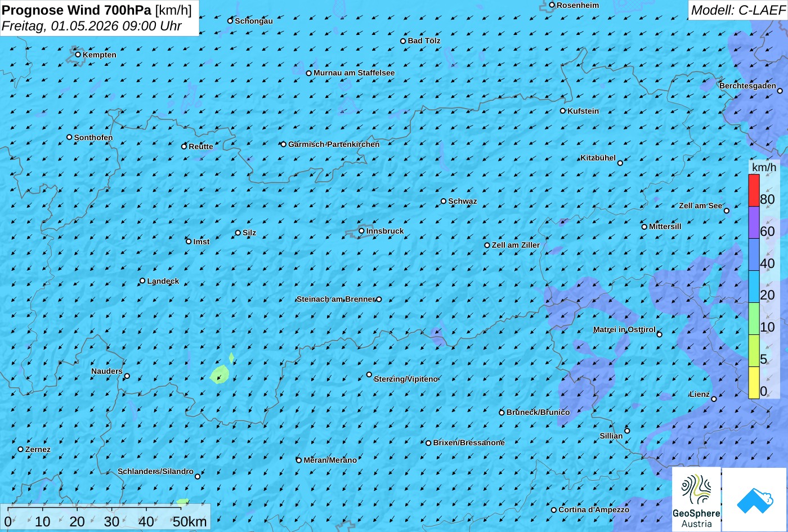Click the '50km' scale bar label
788x532 pixels.
(190, 522)
